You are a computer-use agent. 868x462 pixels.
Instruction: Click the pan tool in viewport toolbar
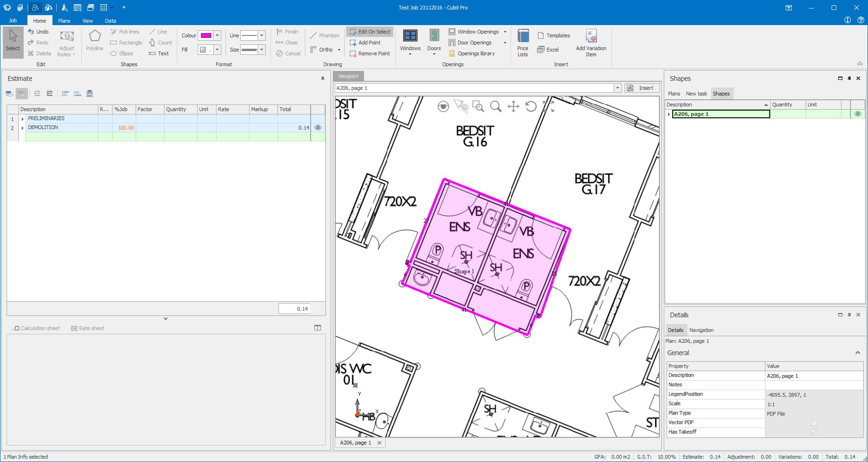[513, 106]
